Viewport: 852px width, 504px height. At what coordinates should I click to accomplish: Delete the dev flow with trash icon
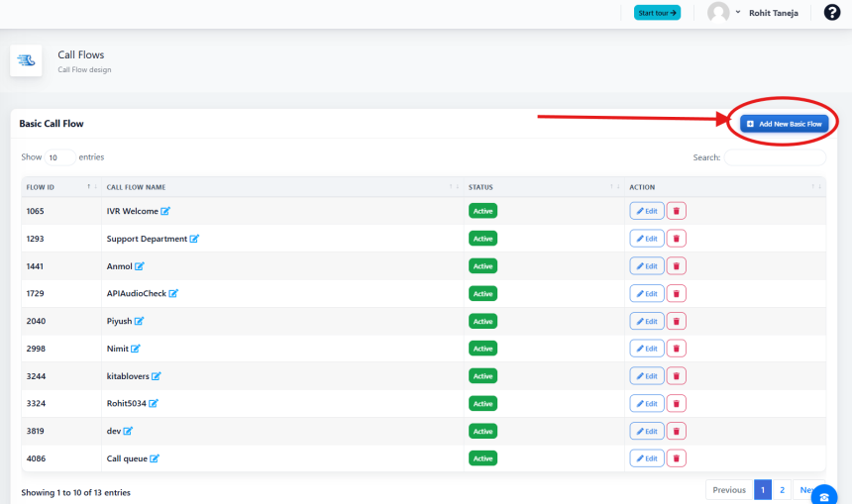click(677, 432)
